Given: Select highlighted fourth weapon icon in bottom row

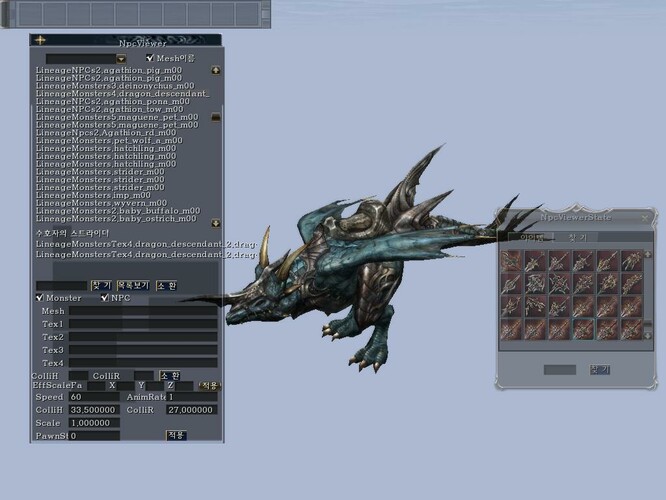Looking at the screenshot, I should tap(583, 329).
